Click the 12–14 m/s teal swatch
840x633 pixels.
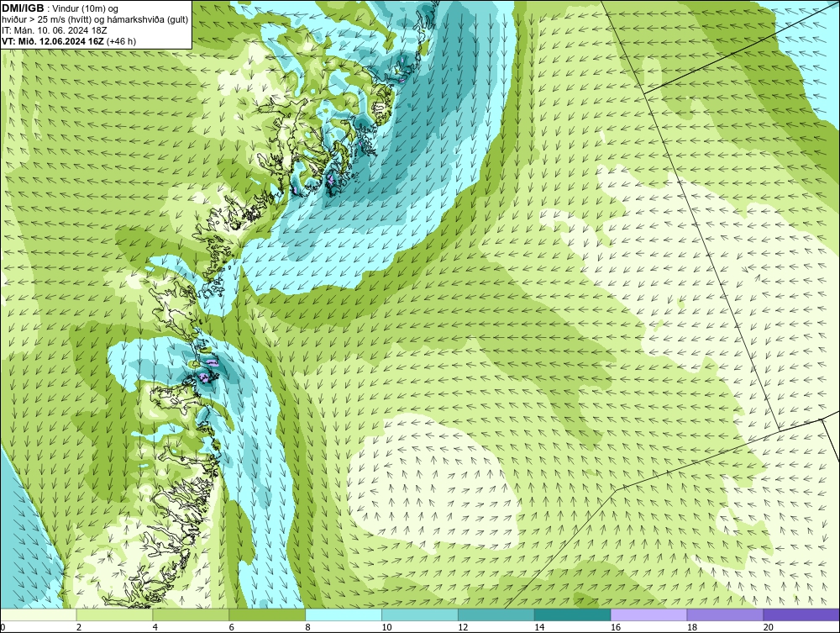(496, 615)
